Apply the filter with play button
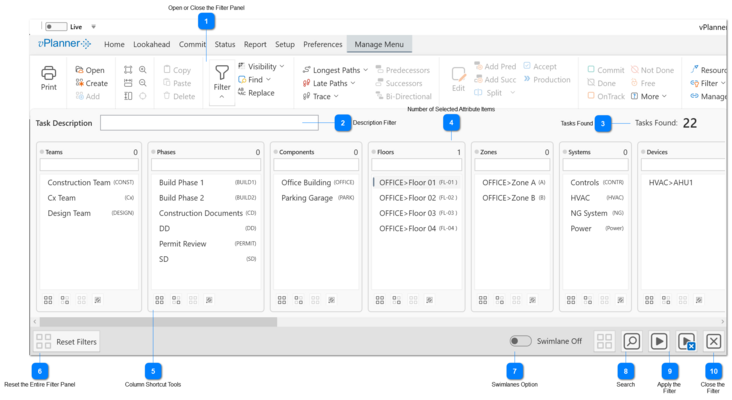 659,341
